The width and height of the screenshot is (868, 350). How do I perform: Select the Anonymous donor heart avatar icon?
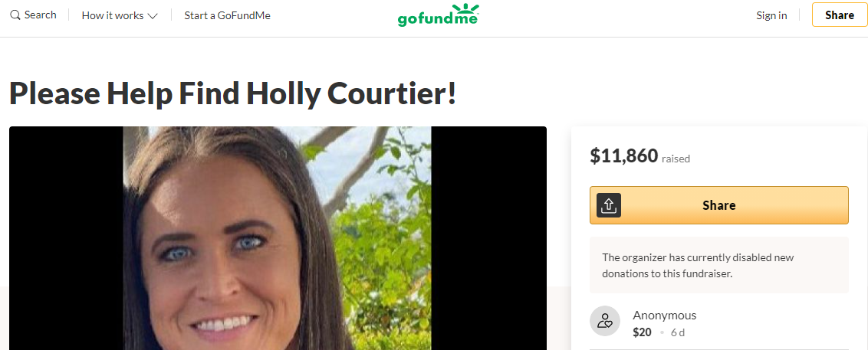(x=604, y=321)
